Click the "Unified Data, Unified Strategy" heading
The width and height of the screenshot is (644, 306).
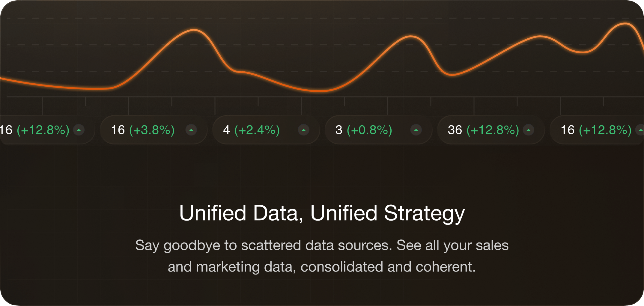pyautogui.click(x=322, y=213)
